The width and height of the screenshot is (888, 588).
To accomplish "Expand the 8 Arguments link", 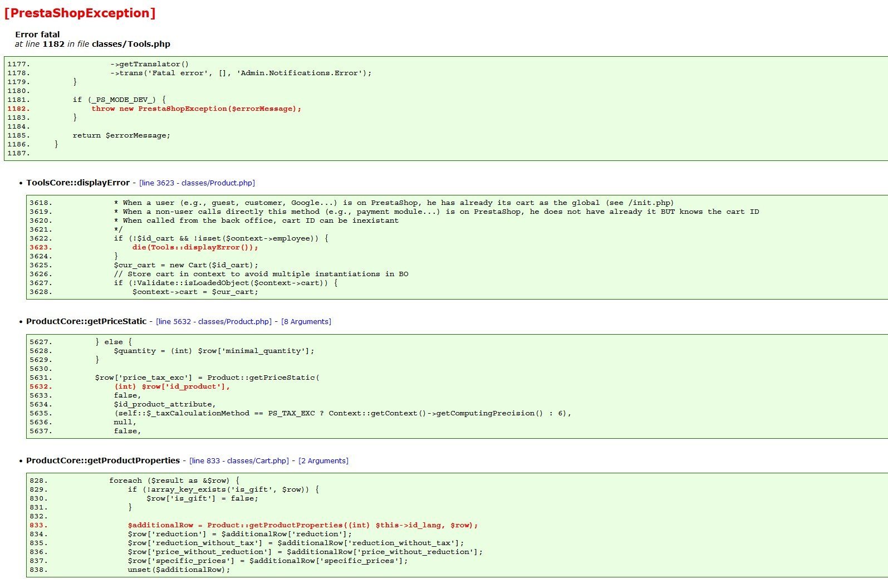I will click(306, 321).
